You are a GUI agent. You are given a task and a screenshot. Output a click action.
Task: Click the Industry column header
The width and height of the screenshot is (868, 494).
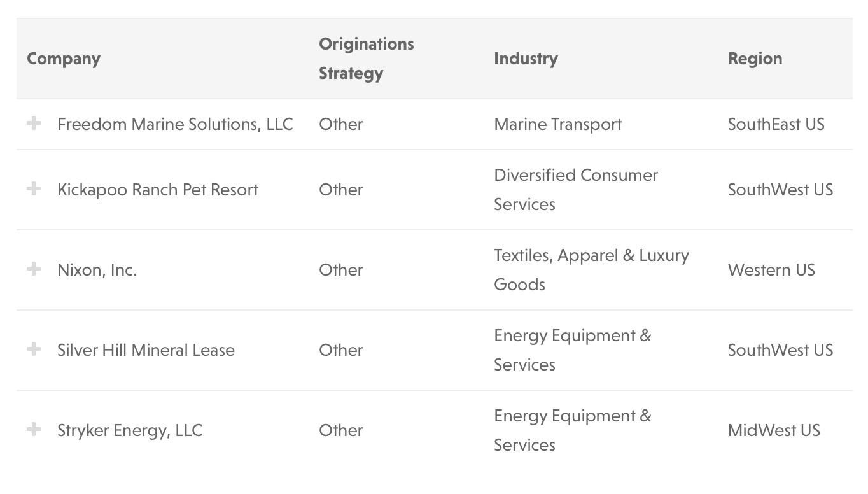pyautogui.click(x=526, y=59)
